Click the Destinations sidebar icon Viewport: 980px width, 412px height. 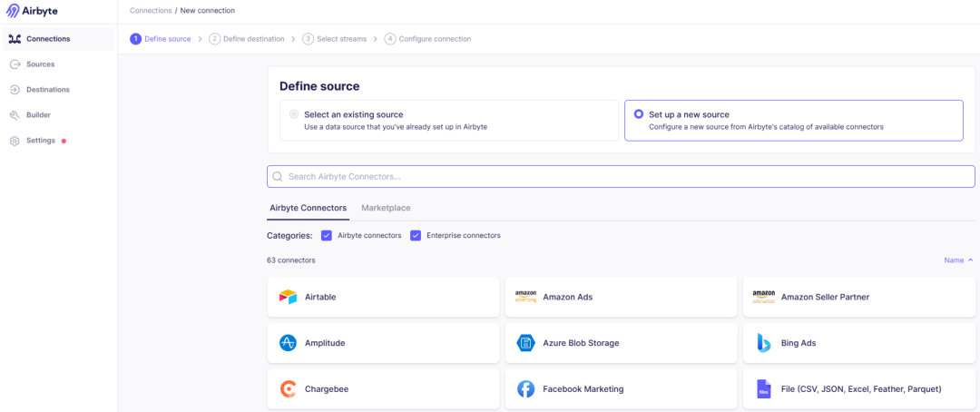click(x=15, y=90)
